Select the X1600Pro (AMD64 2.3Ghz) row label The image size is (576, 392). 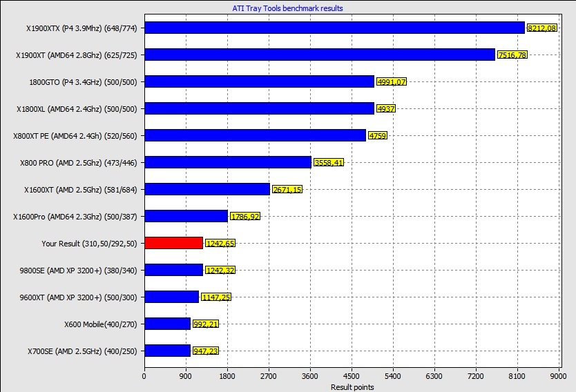point(75,217)
